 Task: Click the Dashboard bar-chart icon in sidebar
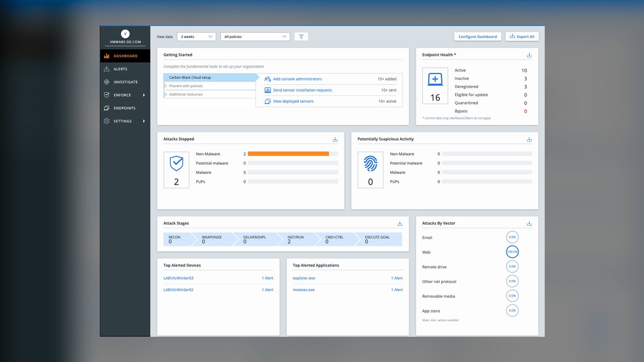pyautogui.click(x=107, y=56)
